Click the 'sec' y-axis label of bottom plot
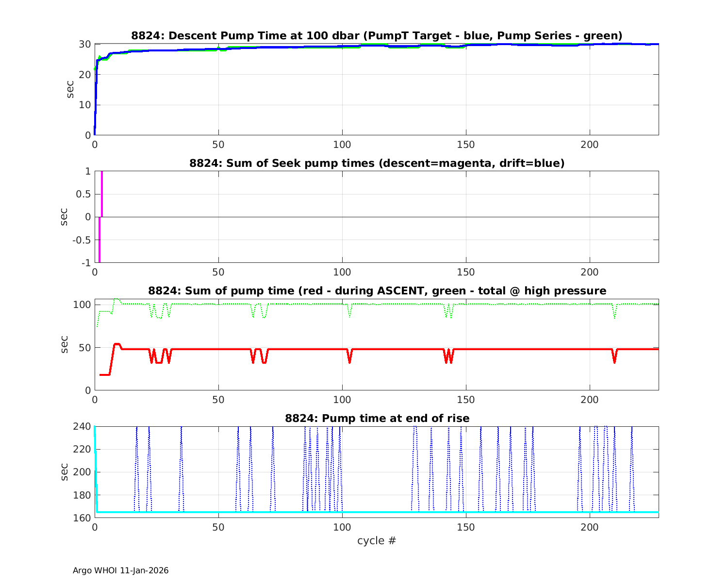This screenshot has width=728, height=582. pos(65,472)
